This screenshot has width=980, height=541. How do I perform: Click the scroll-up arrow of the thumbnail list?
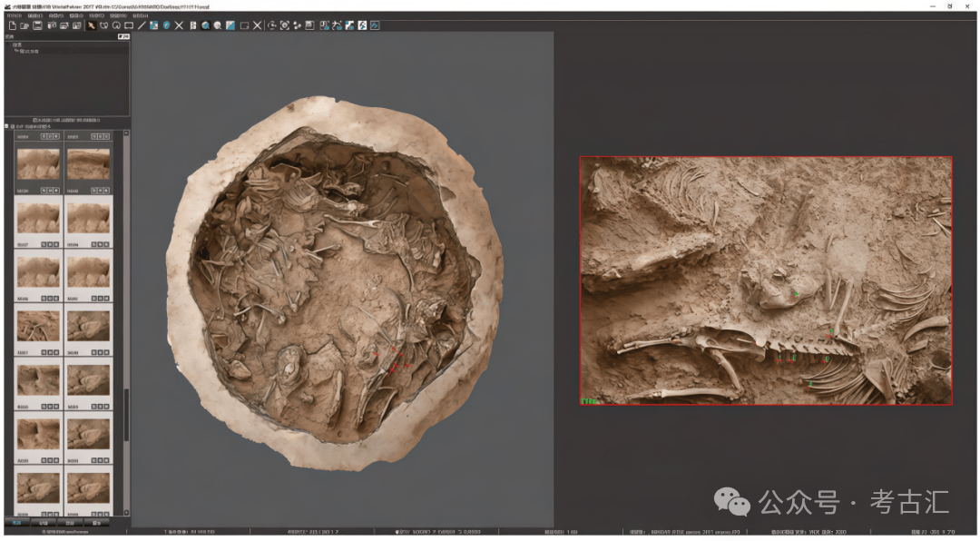click(x=126, y=134)
